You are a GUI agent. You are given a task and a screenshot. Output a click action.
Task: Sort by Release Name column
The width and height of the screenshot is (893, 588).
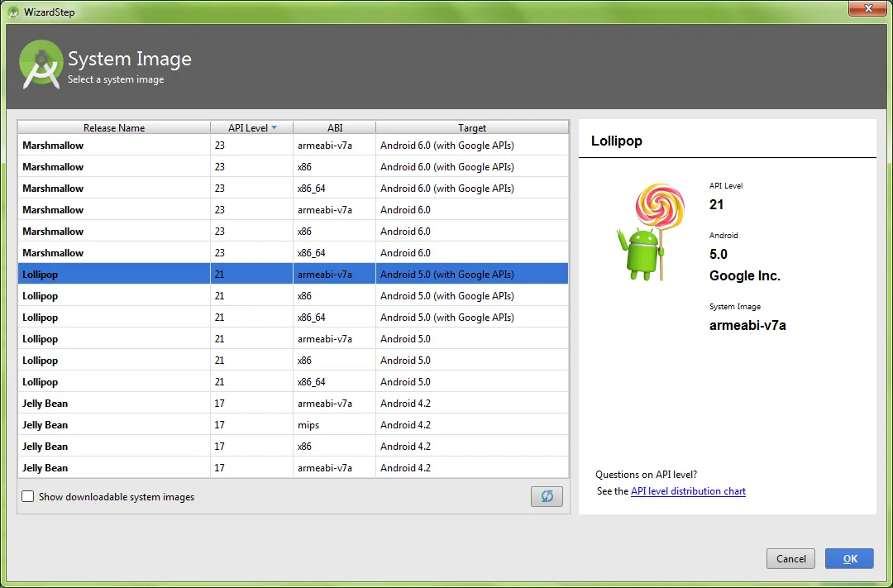click(114, 127)
